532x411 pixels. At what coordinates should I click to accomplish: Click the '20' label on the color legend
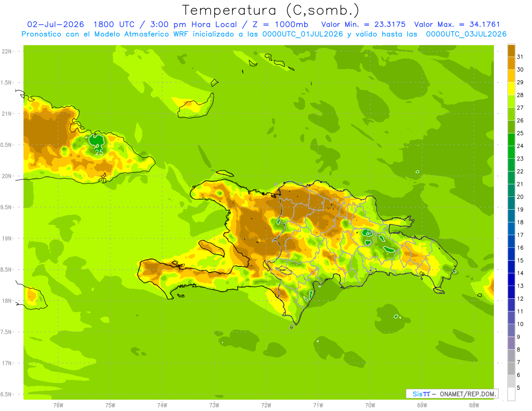point(520,197)
